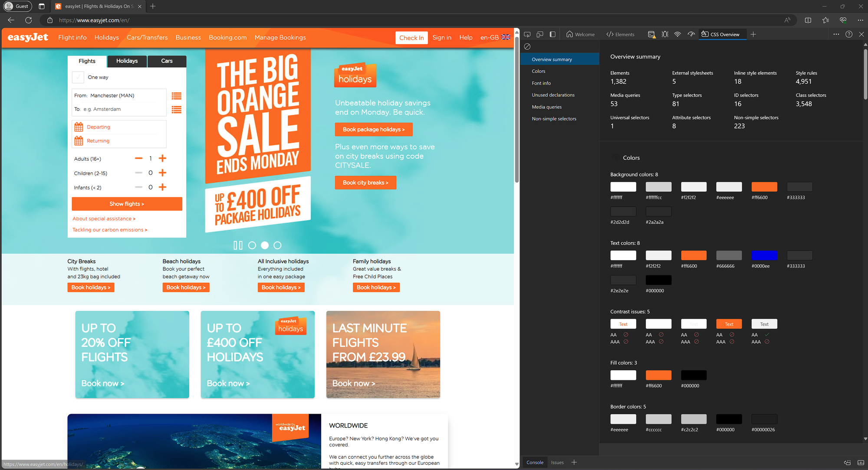The image size is (868, 470).
Task: Open DevTools help question mark icon
Action: coord(849,34)
